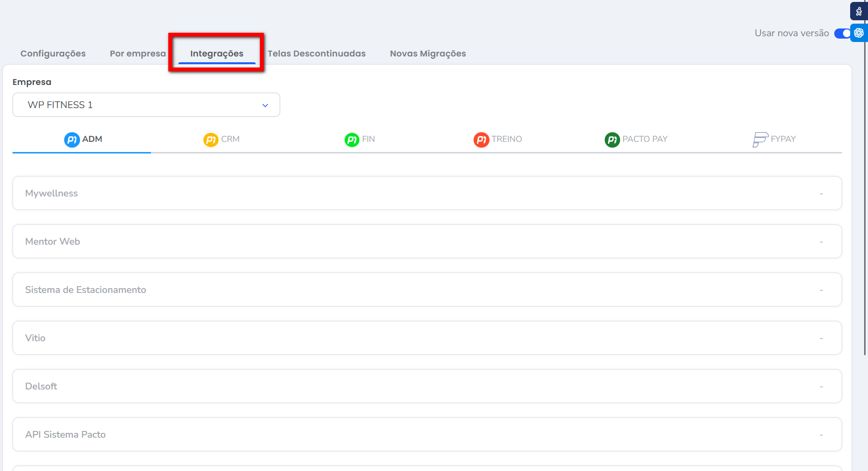Viewport: 868px width, 471px height.
Task: Expand the Mywellness integration panel
Action: (x=427, y=193)
